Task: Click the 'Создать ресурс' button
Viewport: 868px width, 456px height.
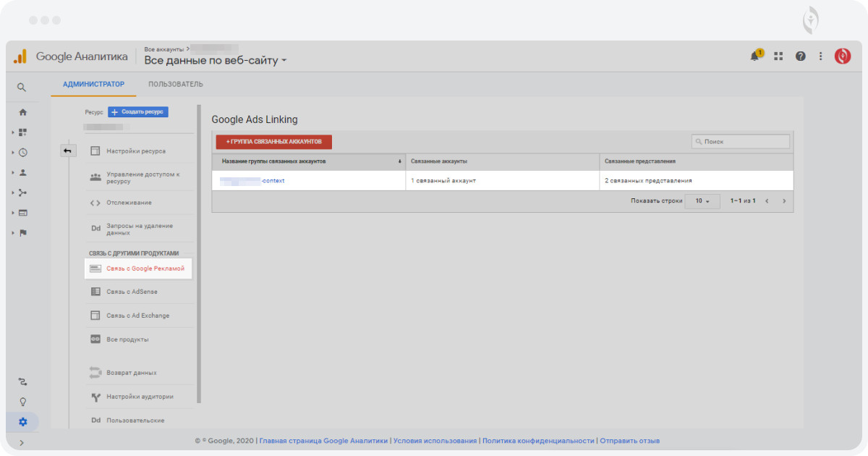Action: [138, 112]
